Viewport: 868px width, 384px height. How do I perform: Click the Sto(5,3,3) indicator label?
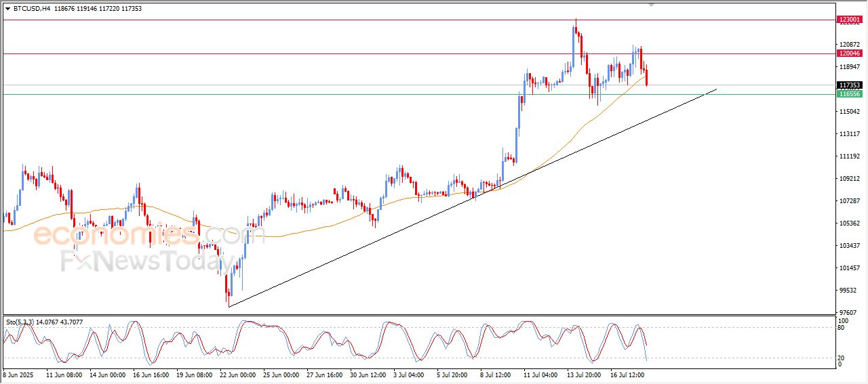(19, 322)
